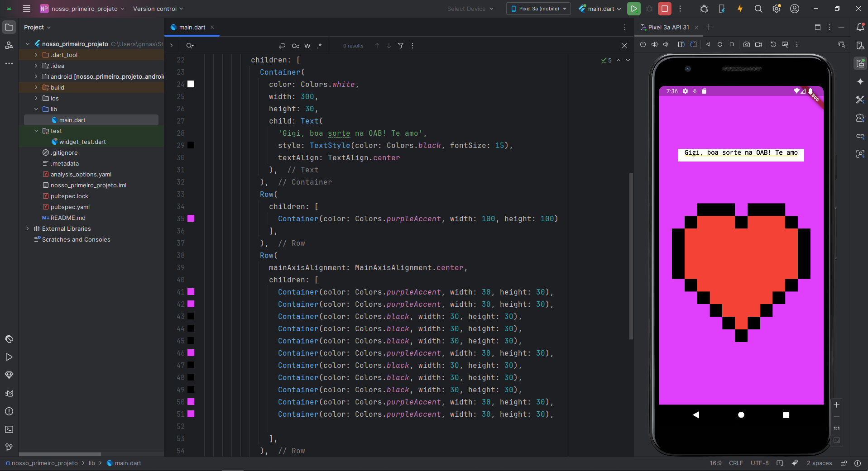The width and height of the screenshot is (868, 471).
Task: Open the Pixel 3a (mobile) device dropdown
Action: pyautogui.click(x=538, y=9)
